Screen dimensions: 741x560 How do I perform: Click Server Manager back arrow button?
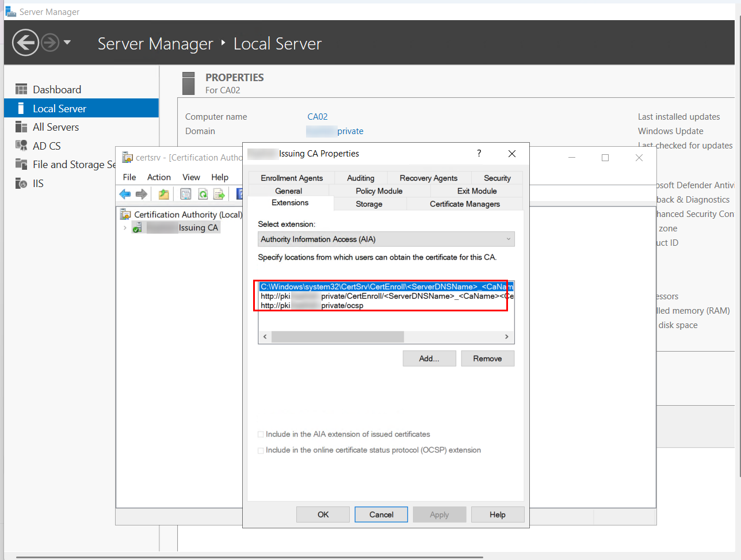25,43
